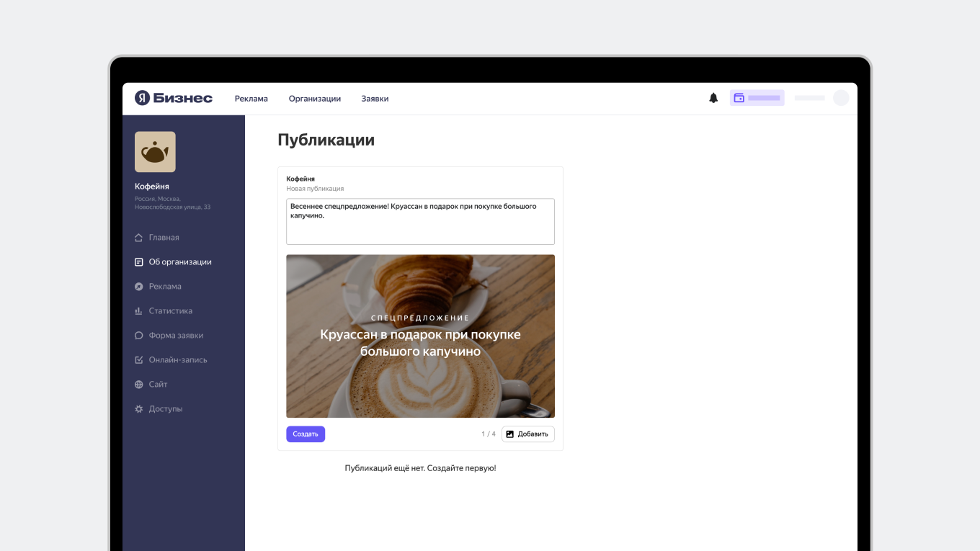Open the wallet balance widget

click(x=757, y=98)
